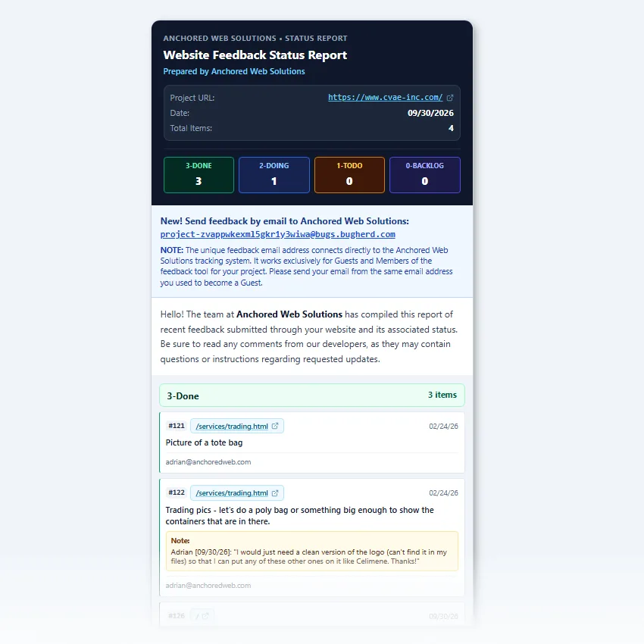Click the #121 item number badge
Image resolution: width=644 pixels, height=644 pixels.
coord(177,426)
